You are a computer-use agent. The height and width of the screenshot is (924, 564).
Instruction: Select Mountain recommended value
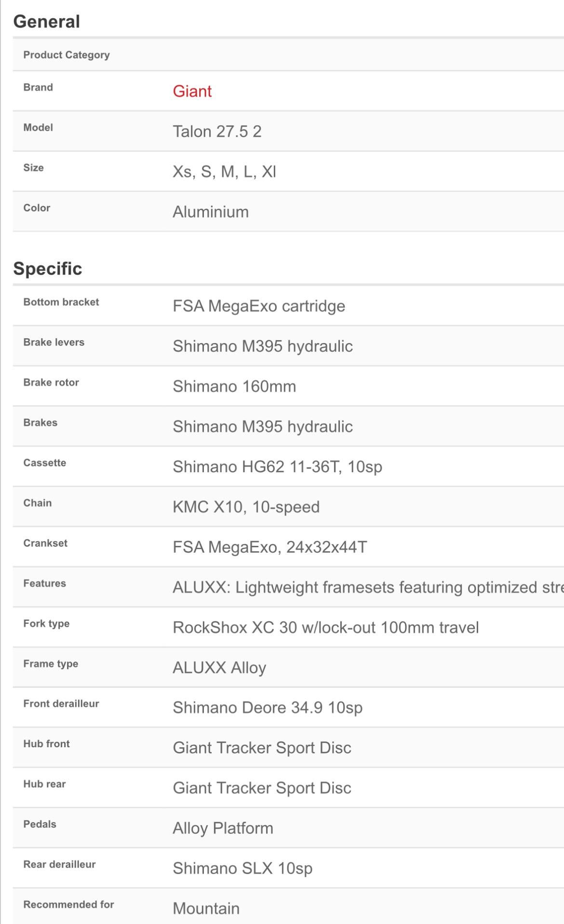click(x=206, y=909)
